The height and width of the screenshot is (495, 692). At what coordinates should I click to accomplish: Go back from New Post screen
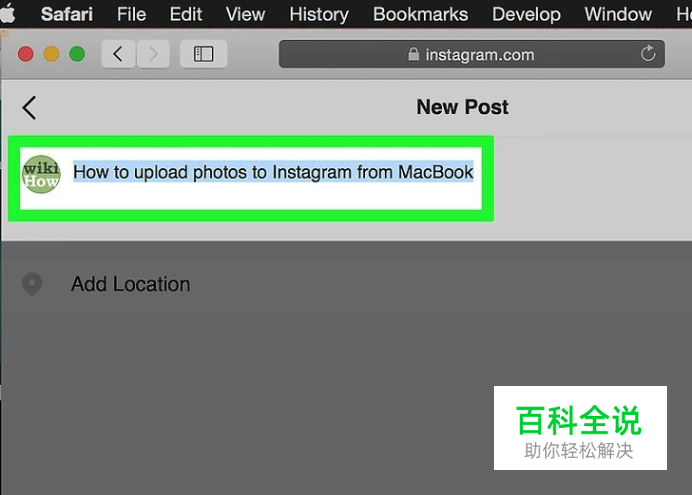(x=29, y=108)
